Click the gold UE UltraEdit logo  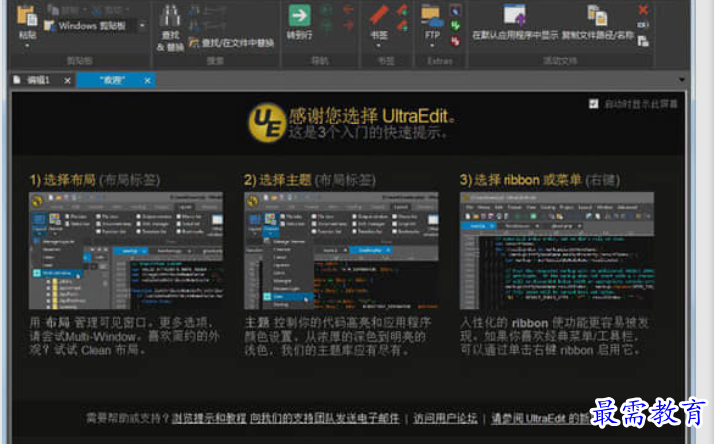click(267, 122)
